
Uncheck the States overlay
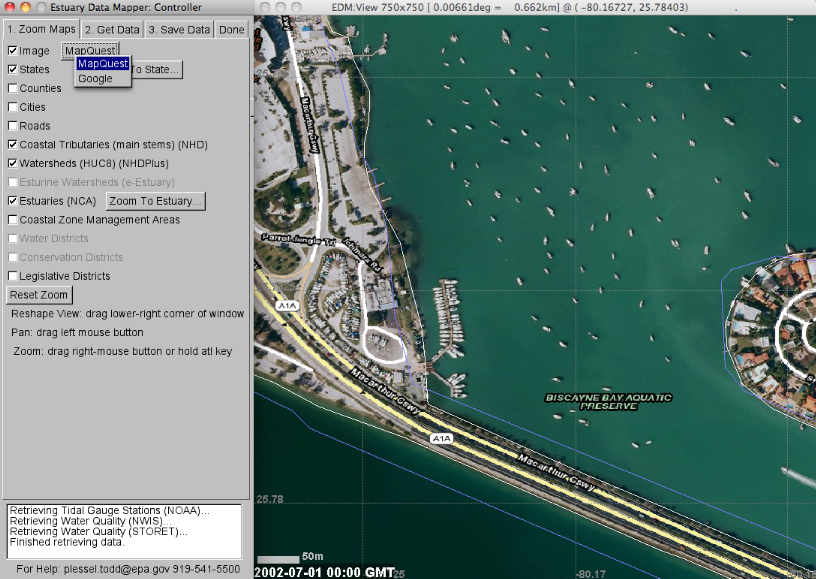[10, 69]
